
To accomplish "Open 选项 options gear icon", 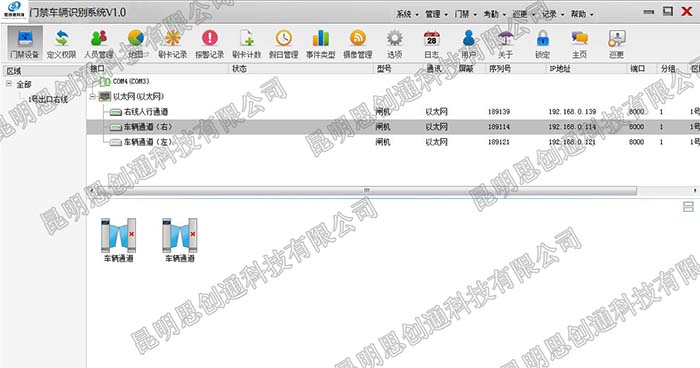I will click(x=395, y=43).
